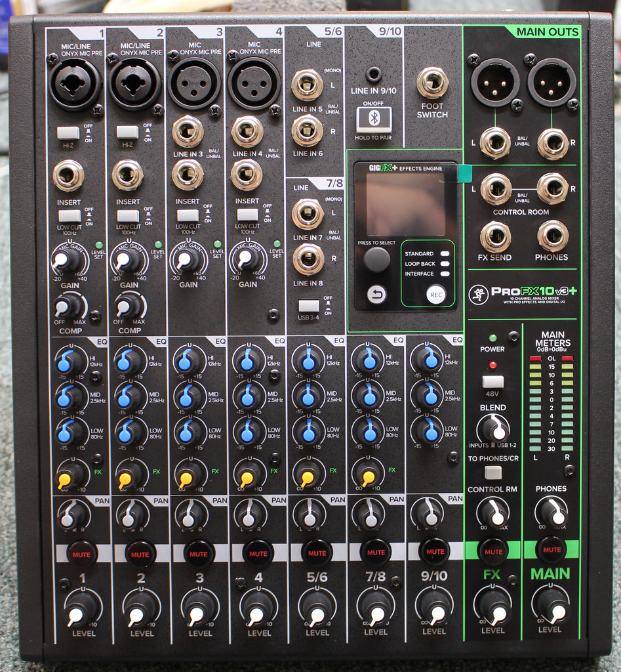Touch channel 4 mic GAIN knob
The width and height of the screenshot is (621, 672).
click(247, 259)
